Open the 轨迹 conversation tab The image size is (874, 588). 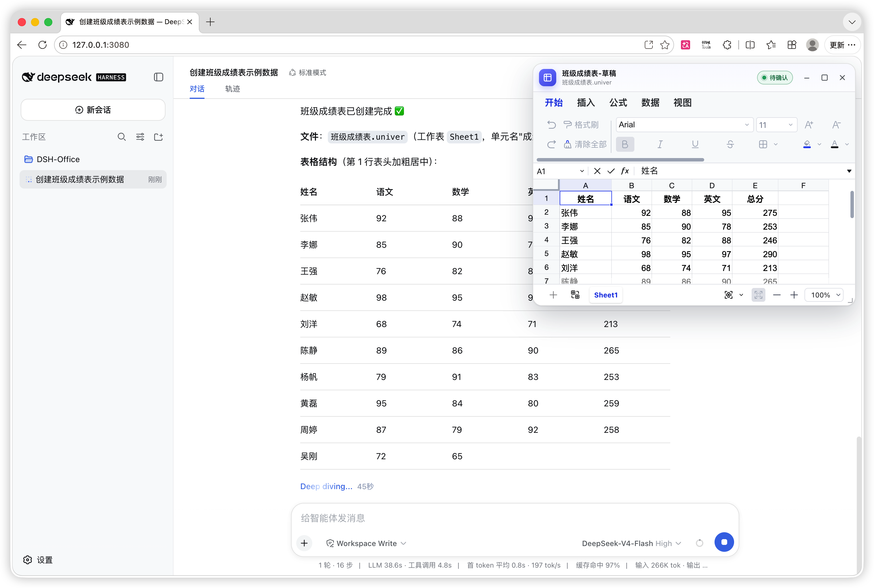(x=232, y=89)
